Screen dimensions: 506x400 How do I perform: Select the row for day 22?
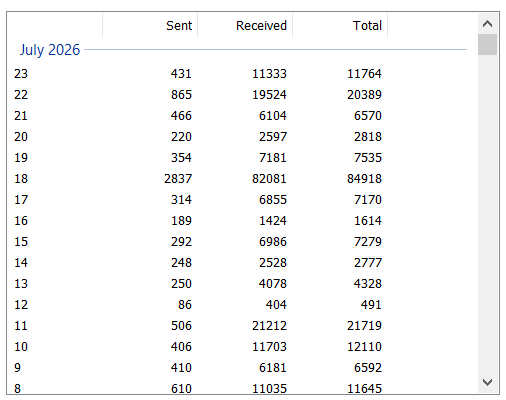[242, 94]
